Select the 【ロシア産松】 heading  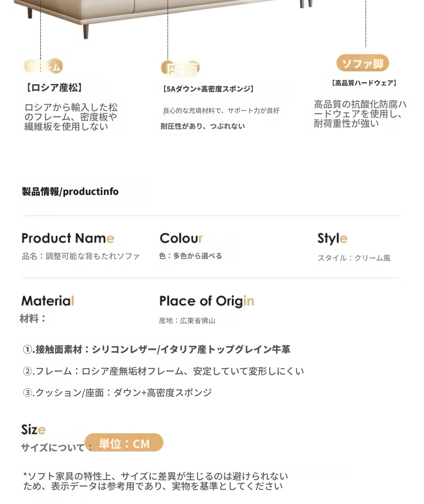[x=54, y=88]
